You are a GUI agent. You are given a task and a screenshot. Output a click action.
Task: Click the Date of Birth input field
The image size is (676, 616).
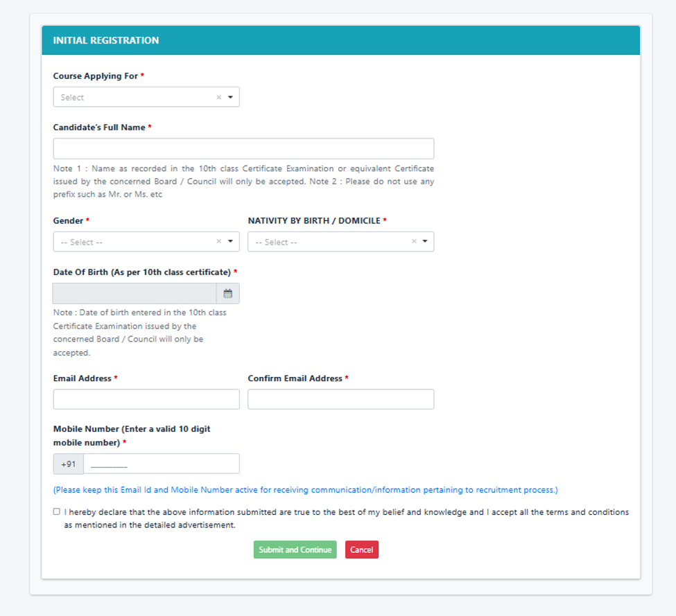point(135,294)
